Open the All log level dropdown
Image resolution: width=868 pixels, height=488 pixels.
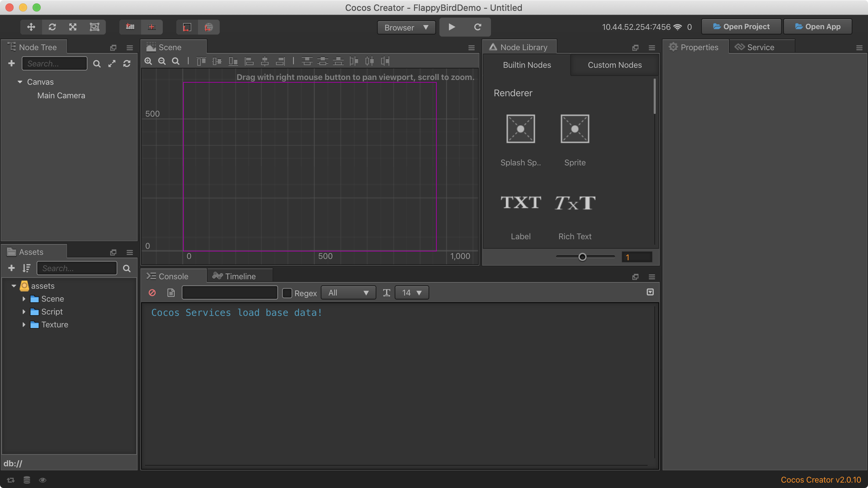tap(349, 292)
